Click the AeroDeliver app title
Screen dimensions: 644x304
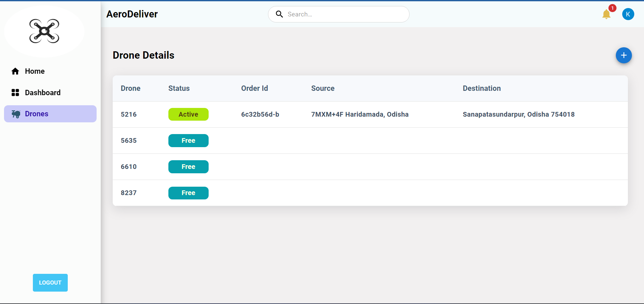coord(132,14)
